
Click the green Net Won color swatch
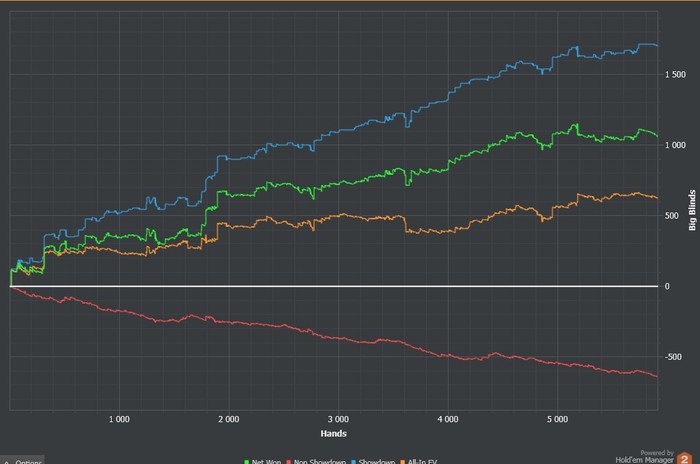(246, 462)
